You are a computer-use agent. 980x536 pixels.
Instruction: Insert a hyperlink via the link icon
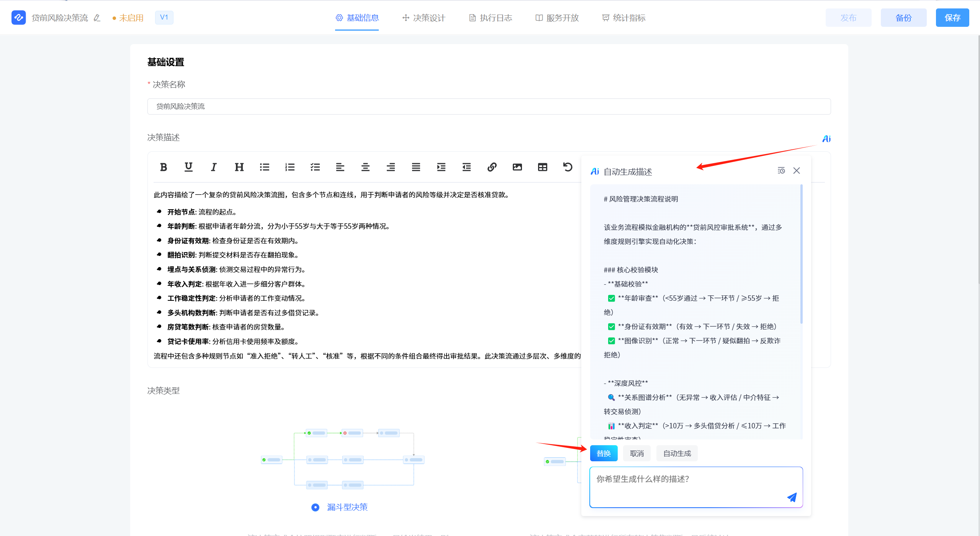(492, 167)
